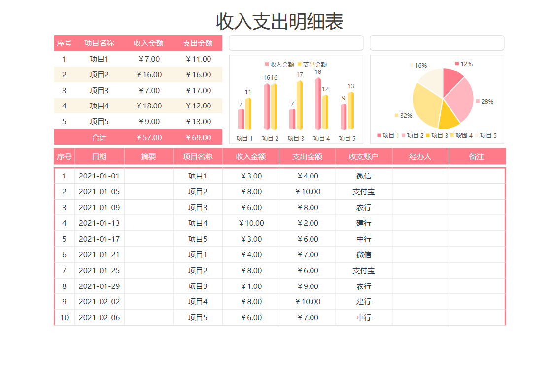554x392 pixels.
Task: Select the 16% pie slice label
Action: tap(418, 66)
